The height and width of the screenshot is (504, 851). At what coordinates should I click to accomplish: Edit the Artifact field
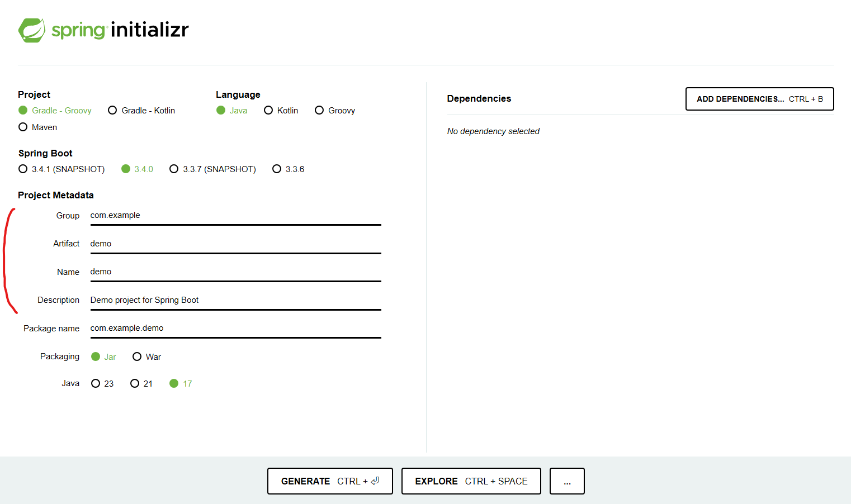click(x=235, y=244)
